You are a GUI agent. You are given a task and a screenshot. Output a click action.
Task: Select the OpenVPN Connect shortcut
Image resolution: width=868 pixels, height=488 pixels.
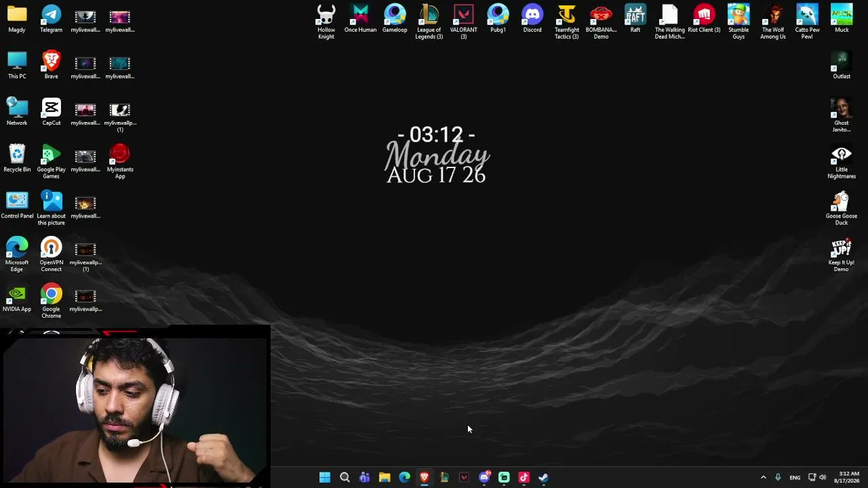click(51, 255)
